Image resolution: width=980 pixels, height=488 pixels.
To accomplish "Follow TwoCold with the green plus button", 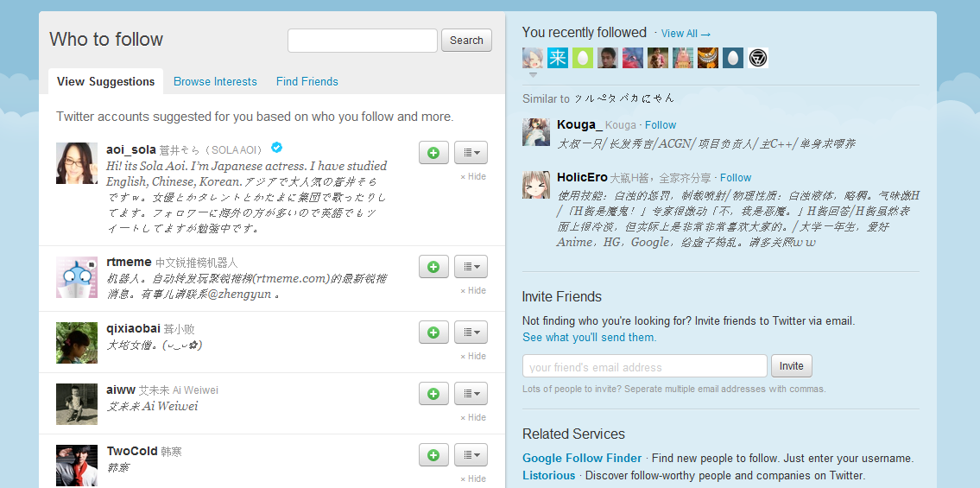I will click(433, 455).
